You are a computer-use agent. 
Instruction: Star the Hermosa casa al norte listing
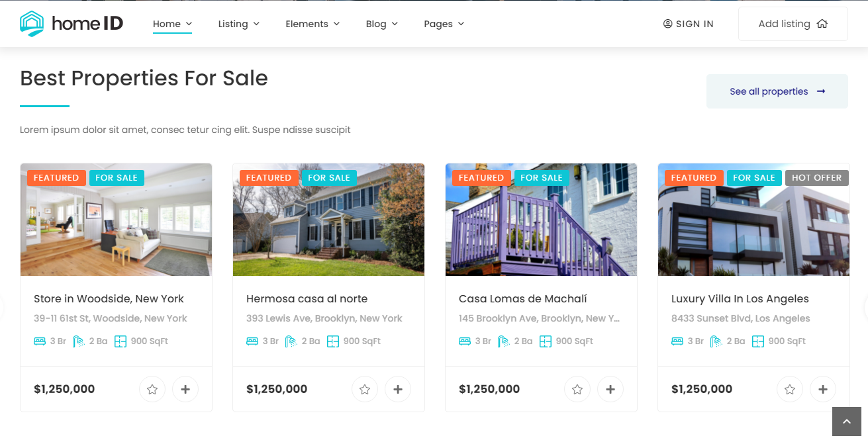click(365, 389)
